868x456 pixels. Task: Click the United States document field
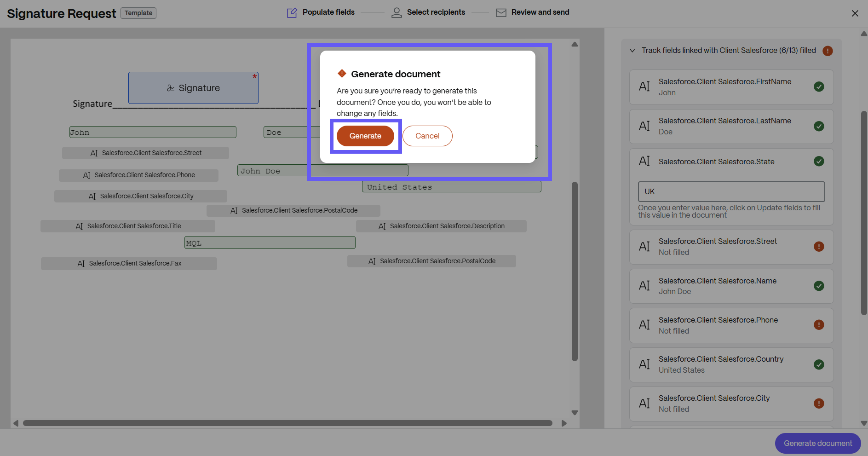click(x=451, y=187)
